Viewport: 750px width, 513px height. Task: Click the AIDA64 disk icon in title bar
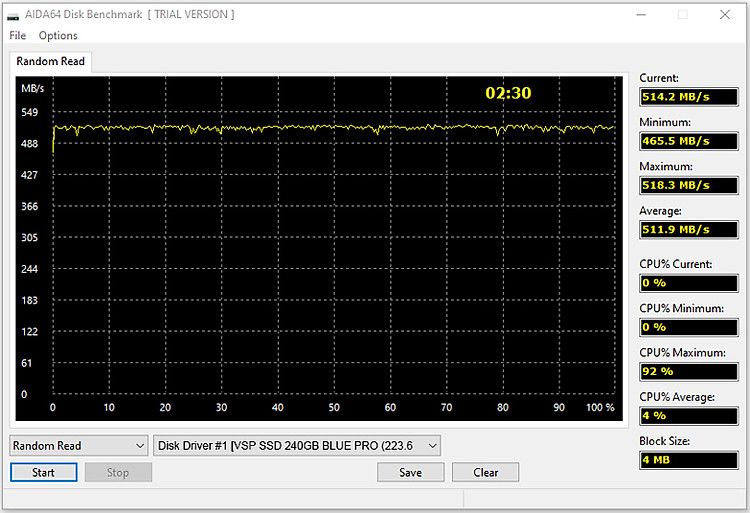tap(13, 15)
